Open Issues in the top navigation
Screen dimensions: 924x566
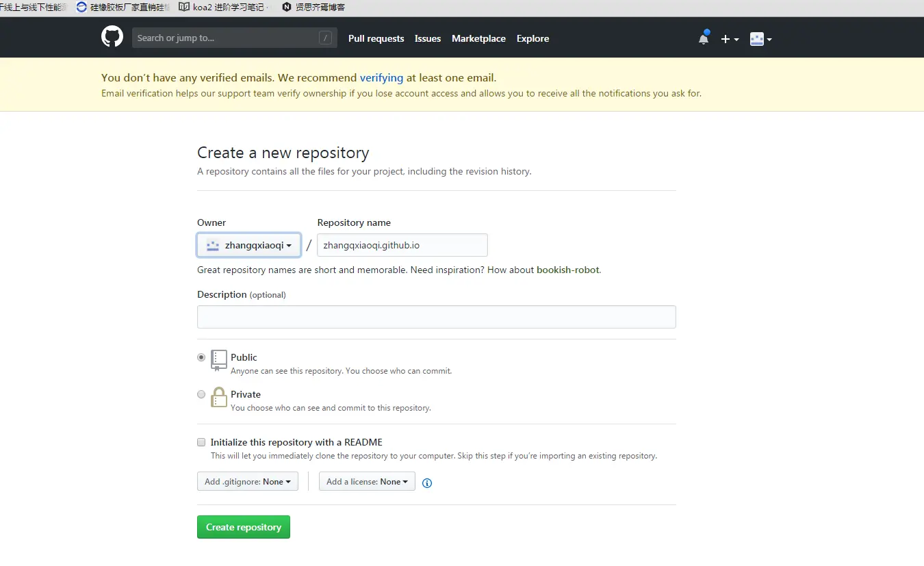click(428, 38)
